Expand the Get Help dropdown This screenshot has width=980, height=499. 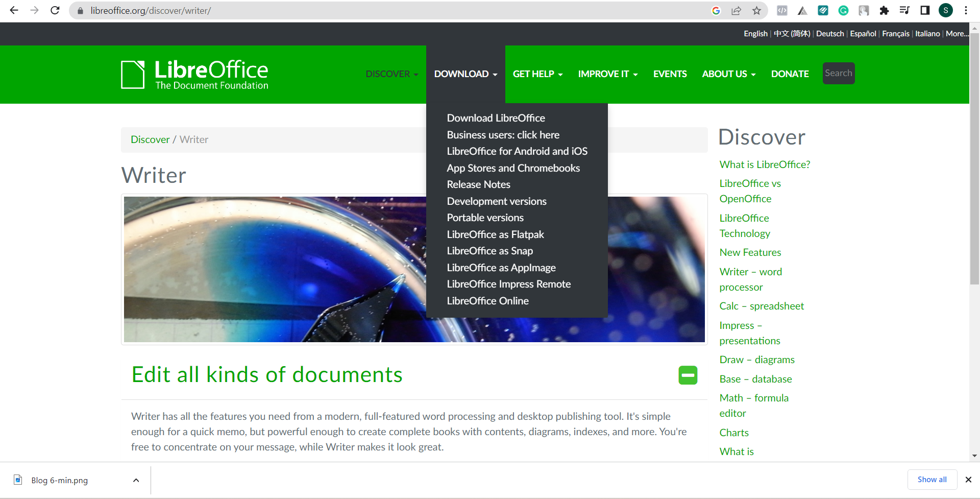coord(537,74)
